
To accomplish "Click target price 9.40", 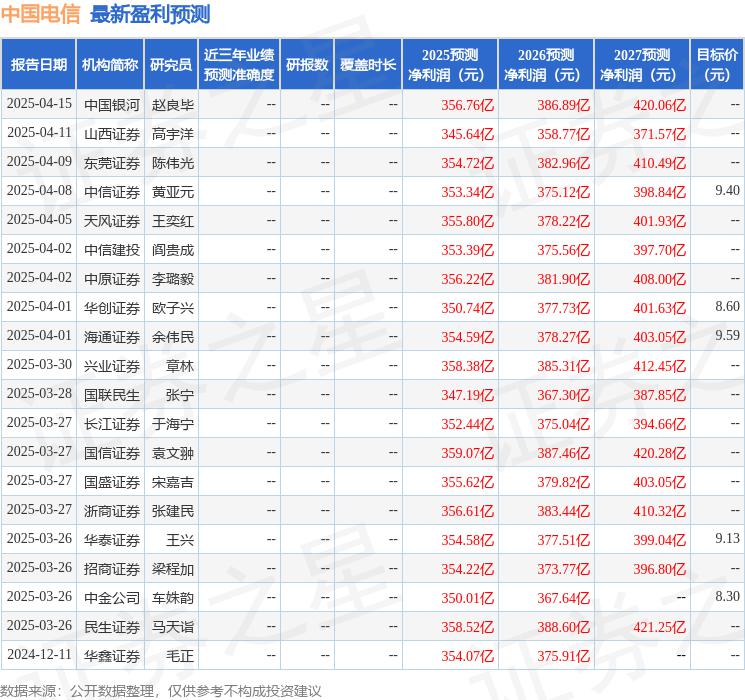I will pos(727,191).
